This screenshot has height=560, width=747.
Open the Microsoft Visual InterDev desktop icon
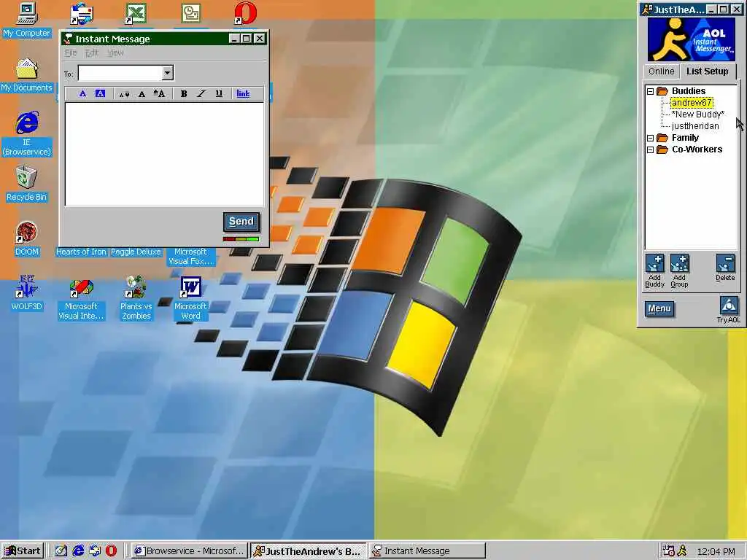tap(81, 299)
